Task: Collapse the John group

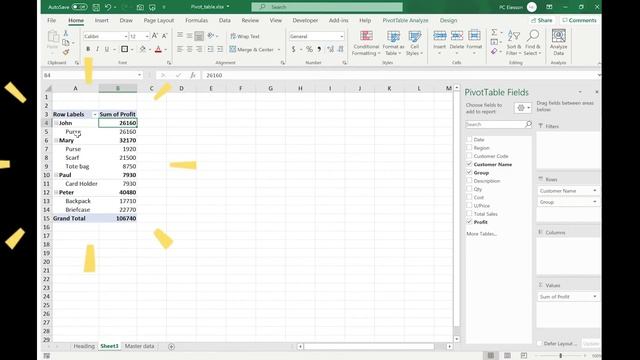Action: 56,123
